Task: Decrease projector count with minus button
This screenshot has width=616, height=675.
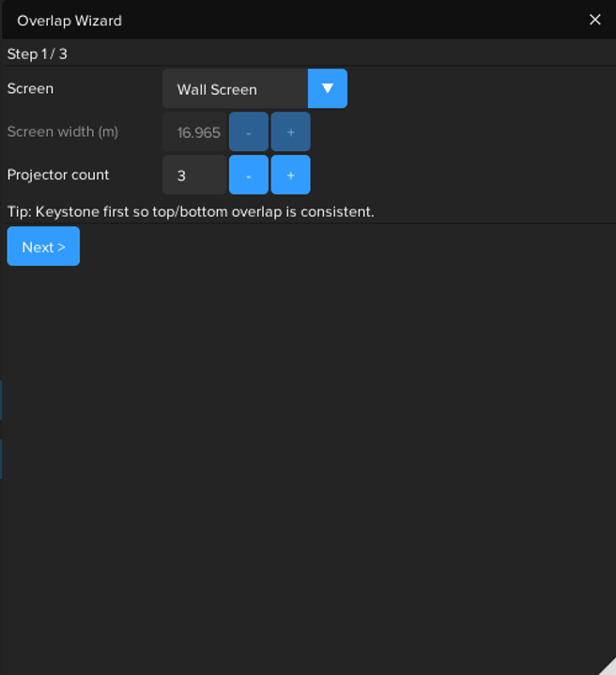Action: coord(249,176)
